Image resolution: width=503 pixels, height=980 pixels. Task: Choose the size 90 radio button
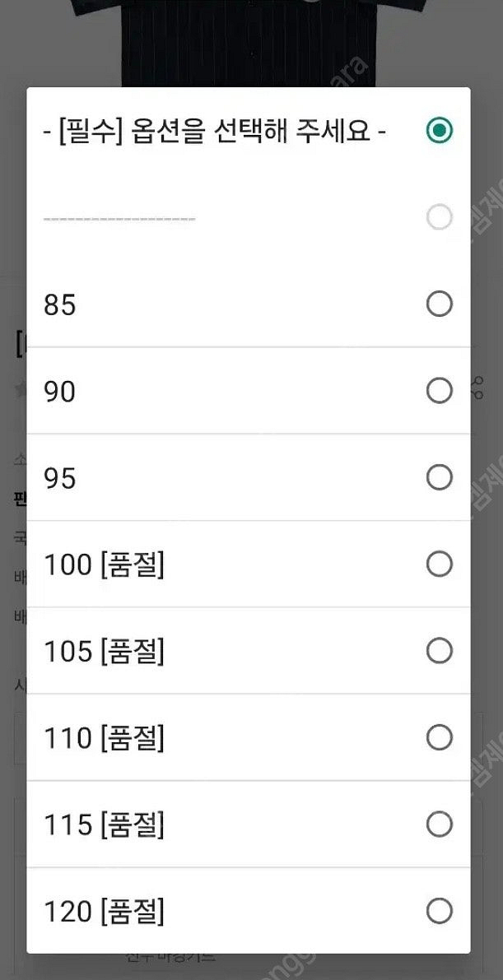pyautogui.click(x=439, y=391)
